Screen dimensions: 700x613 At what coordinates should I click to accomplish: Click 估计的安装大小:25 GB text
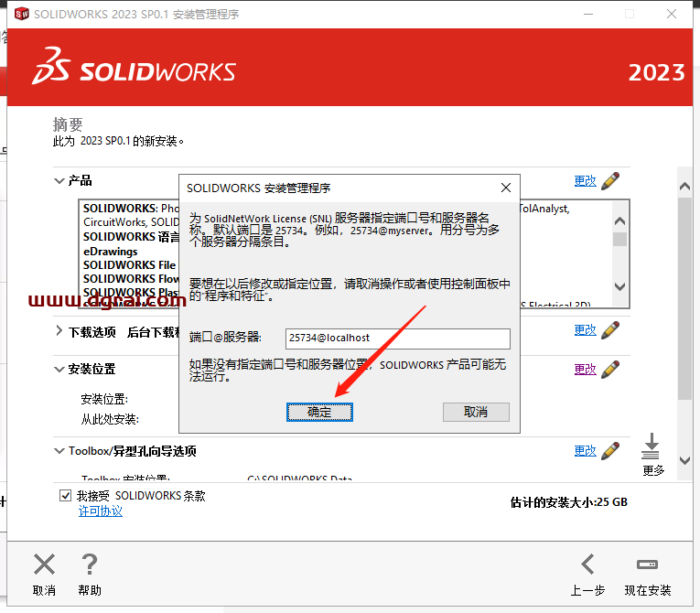pyautogui.click(x=569, y=502)
